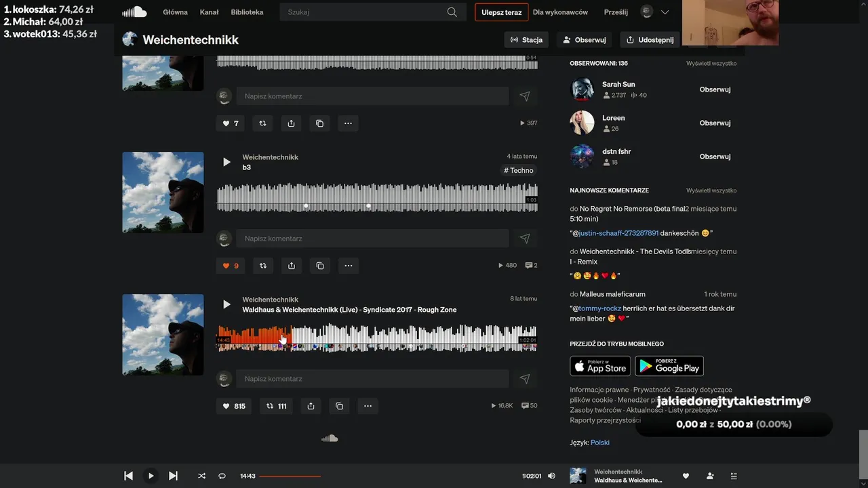Screen dimensions: 868x488
Task: Open Google Play download badge
Action: pos(669,366)
